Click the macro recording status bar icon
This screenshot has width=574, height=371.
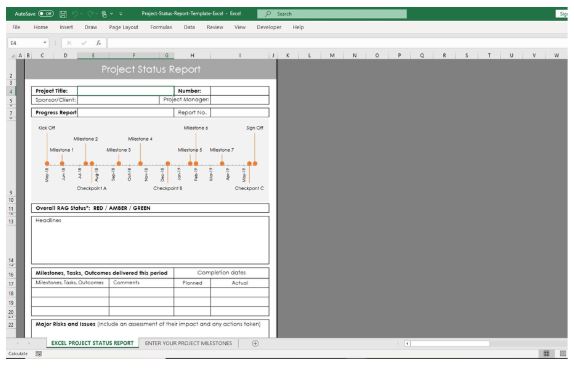coord(38,353)
